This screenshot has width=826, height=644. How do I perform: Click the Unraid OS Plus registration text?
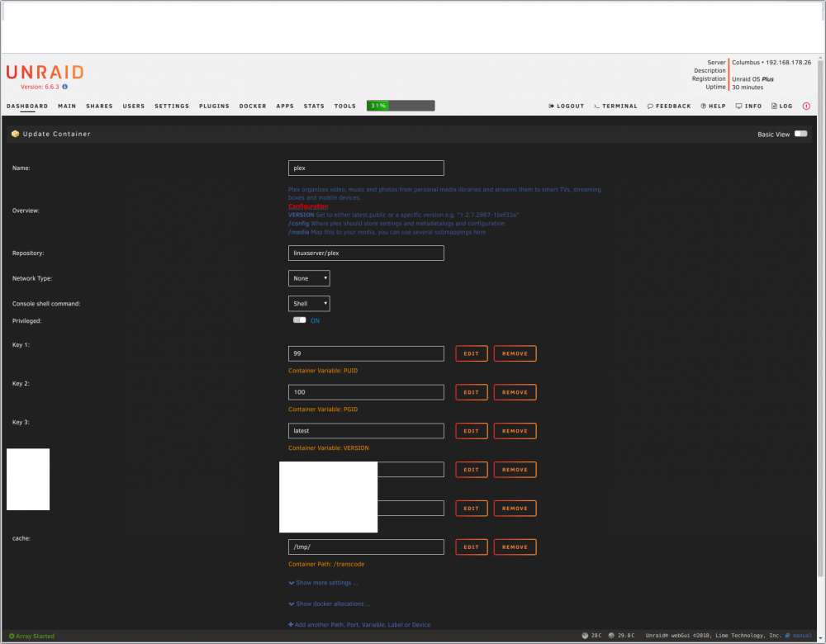pos(752,79)
